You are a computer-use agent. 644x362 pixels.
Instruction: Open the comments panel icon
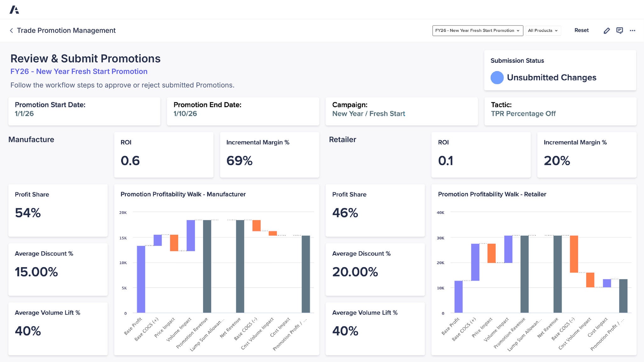pyautogui.click(x=620, y=30)
